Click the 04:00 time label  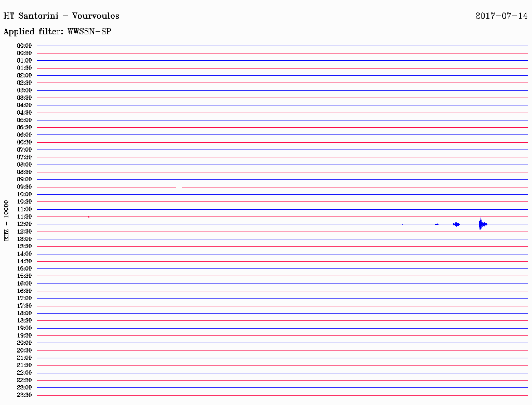(x=24, y=105)
